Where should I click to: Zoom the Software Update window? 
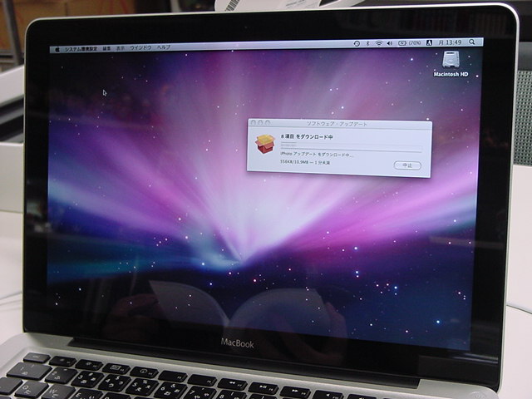(268, 122)
